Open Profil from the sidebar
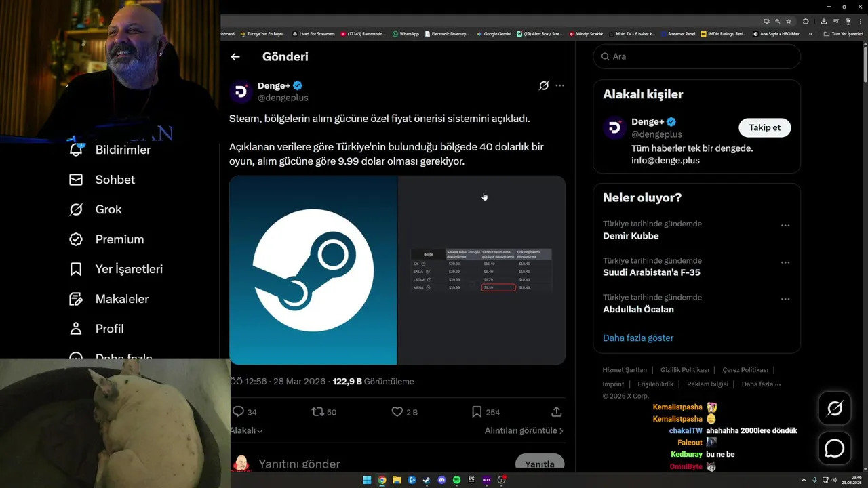Screen dimensions: 868x488 (96, 329)
